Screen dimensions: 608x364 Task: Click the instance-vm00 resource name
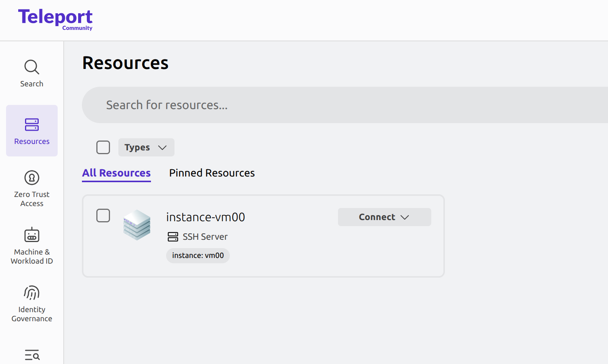pos(206,217)
